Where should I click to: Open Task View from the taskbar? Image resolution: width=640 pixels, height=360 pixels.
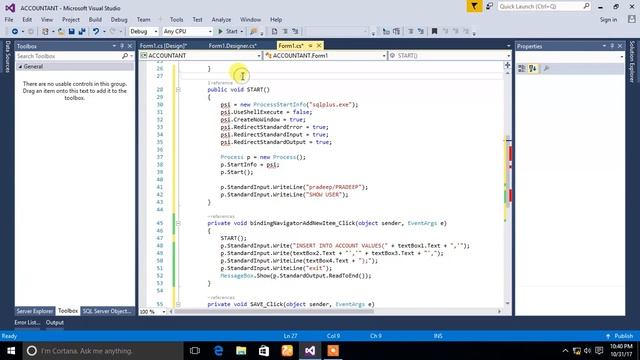coord(195,351)
